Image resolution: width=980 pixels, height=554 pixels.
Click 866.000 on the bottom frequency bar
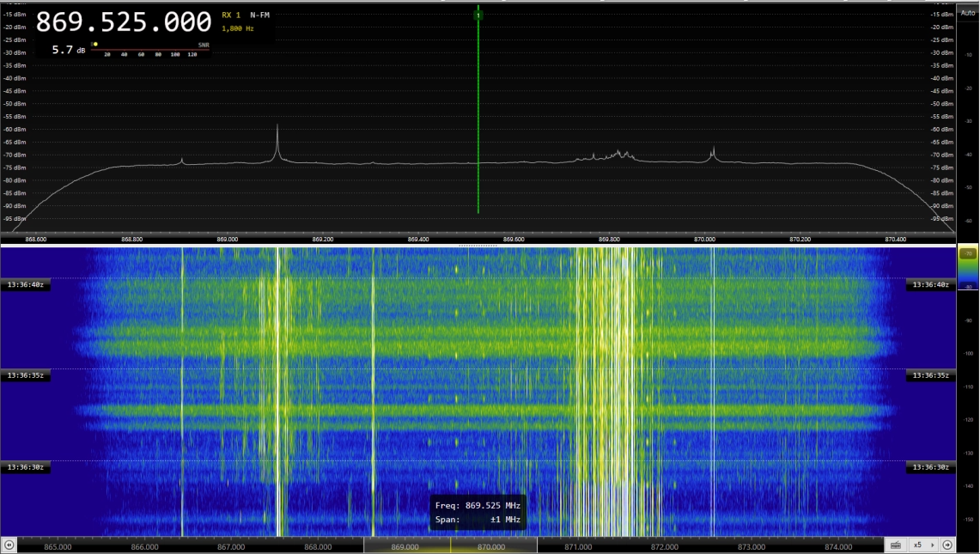tap(144, 546)
